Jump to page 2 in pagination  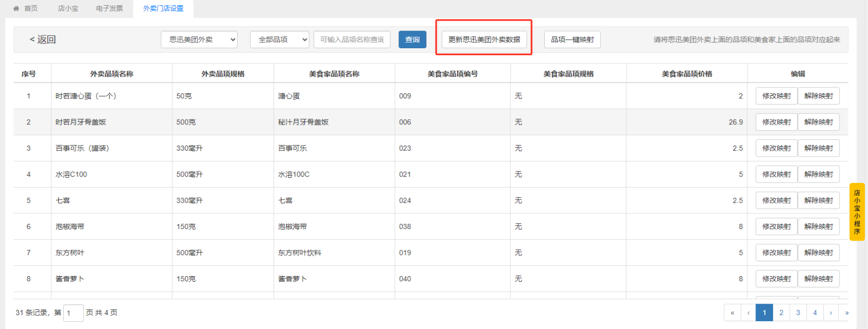(x=781, y=312)
